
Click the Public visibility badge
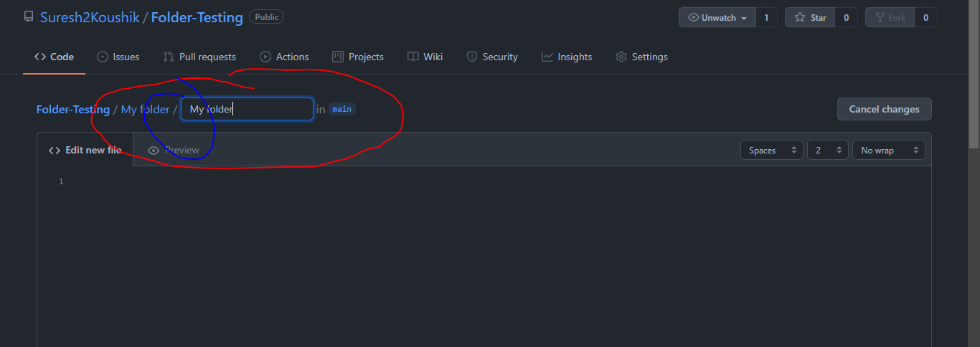click(266, 16)
